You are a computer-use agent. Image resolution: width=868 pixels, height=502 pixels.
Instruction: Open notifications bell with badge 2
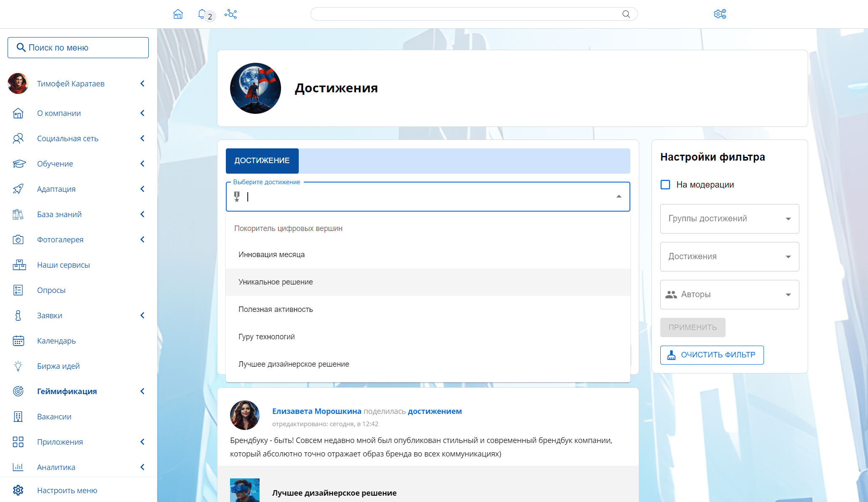[x=203, y=14]
